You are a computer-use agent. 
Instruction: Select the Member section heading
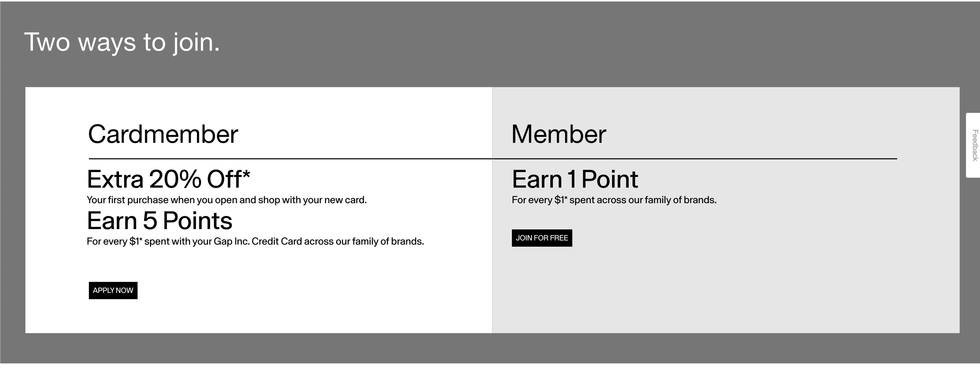pos(559,134)
